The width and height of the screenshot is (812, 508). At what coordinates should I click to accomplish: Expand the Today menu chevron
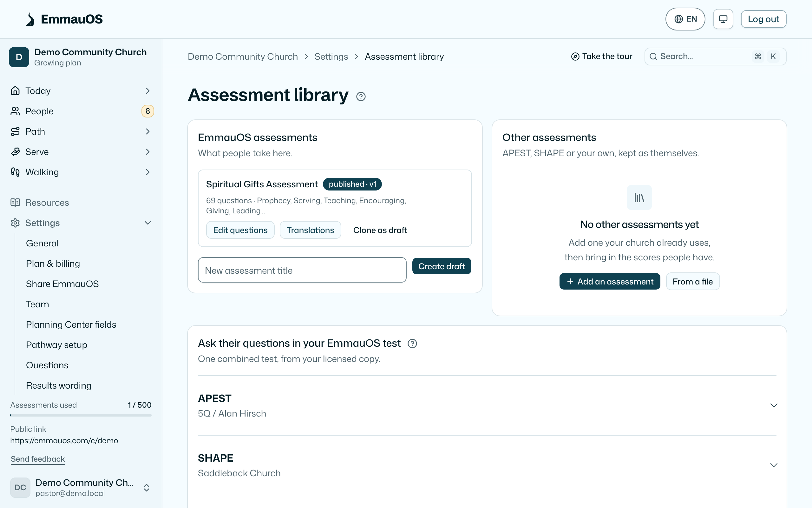tap(147, 91)
